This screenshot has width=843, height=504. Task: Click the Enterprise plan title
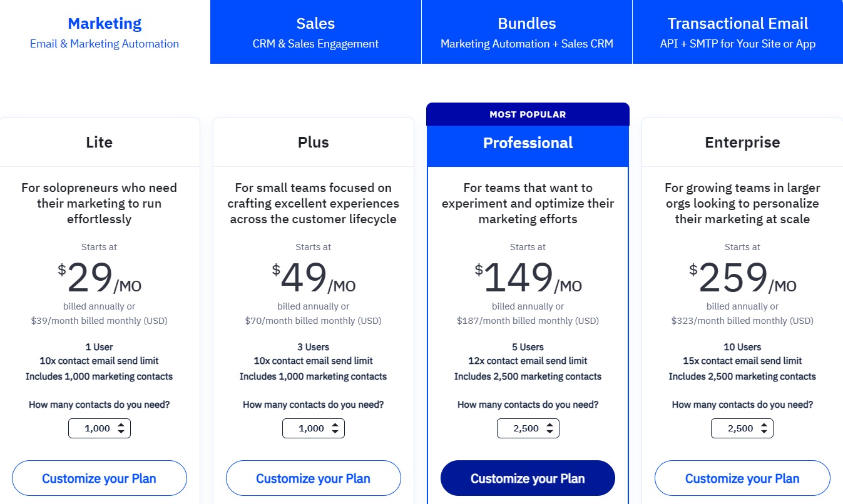click(742, 143)
